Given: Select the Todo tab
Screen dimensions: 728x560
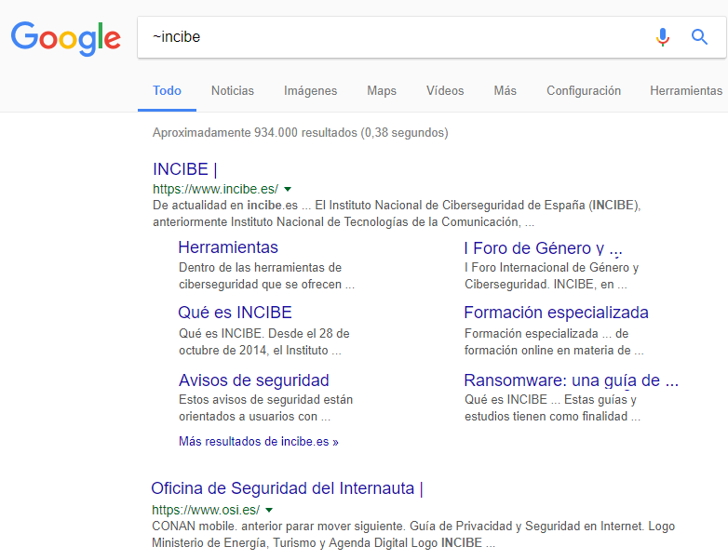Looking at the screenshot, I should pyautogui.click(x=168, y=90).
